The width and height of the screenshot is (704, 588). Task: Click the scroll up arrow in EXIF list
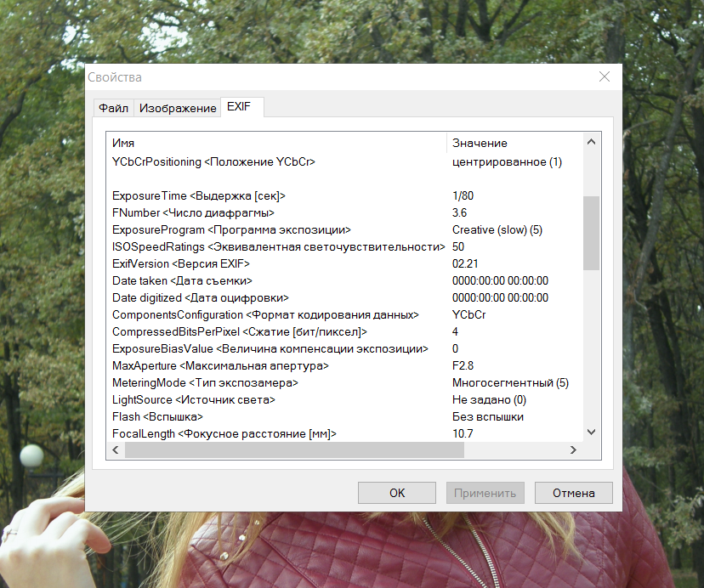[x=591, y=142]
